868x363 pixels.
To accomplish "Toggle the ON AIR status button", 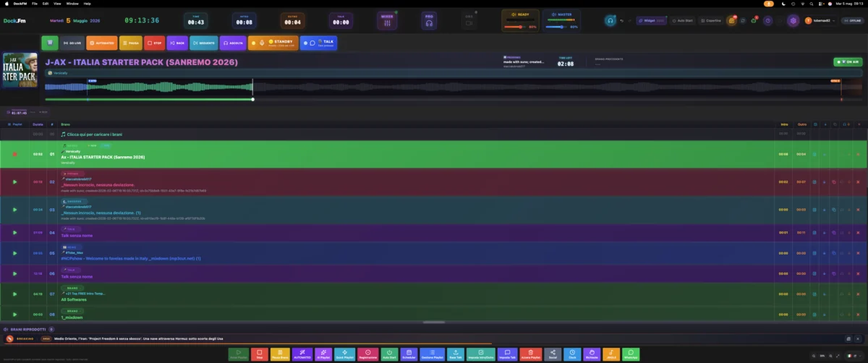I will coord(847,62).
